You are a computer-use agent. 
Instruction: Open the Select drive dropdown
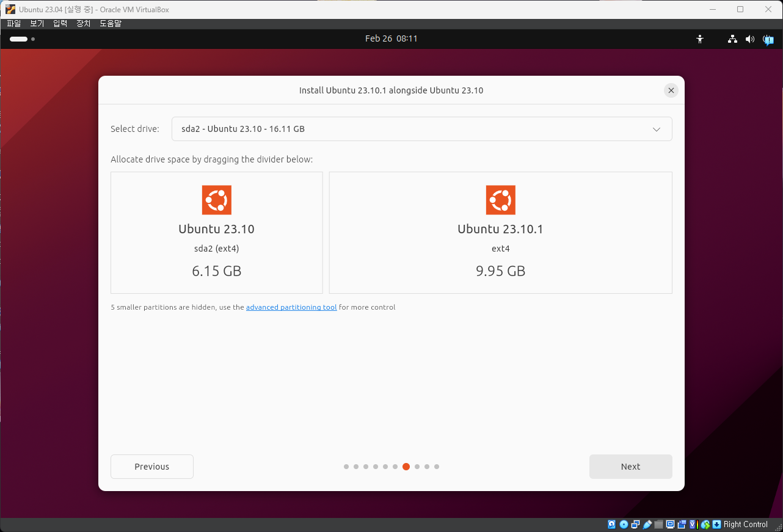click(421, 129)
